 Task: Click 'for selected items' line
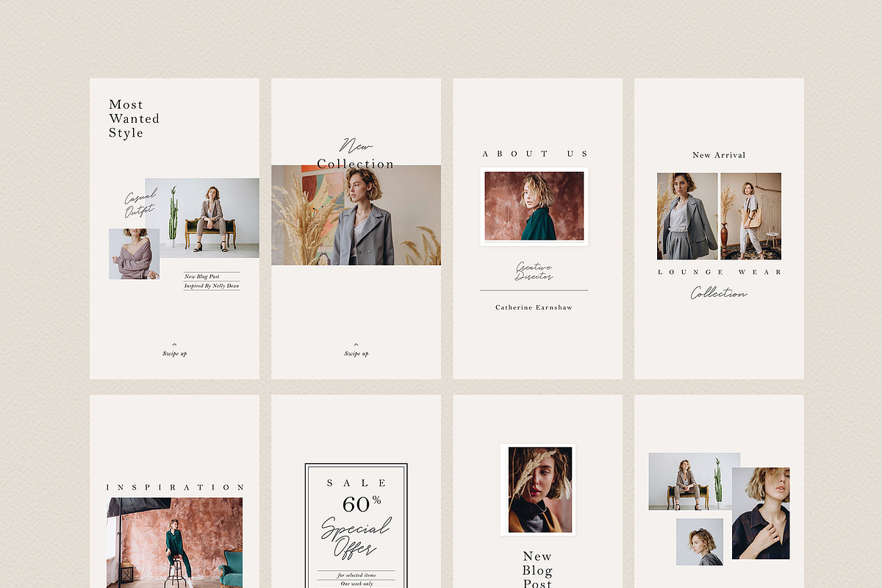(356, 576)
